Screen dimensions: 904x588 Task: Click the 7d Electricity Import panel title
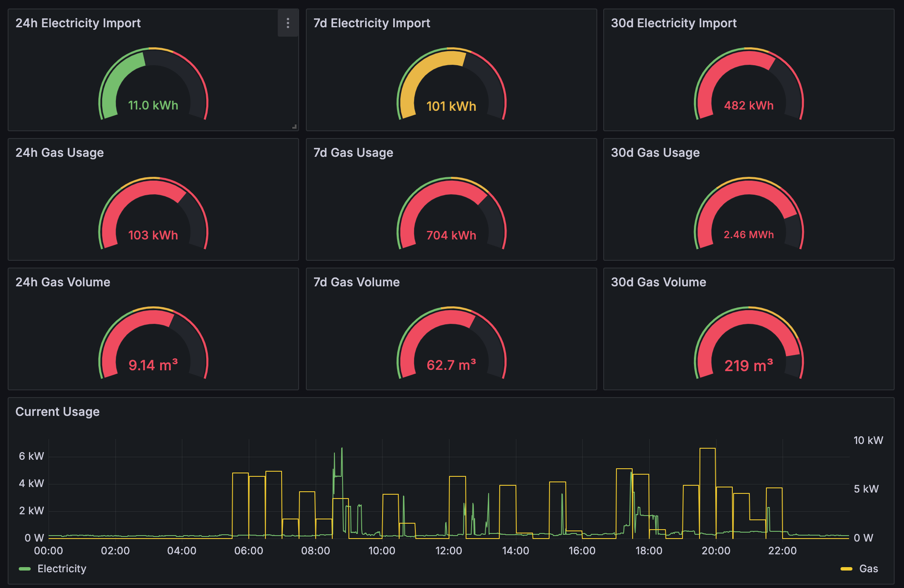tap(371, 23)
